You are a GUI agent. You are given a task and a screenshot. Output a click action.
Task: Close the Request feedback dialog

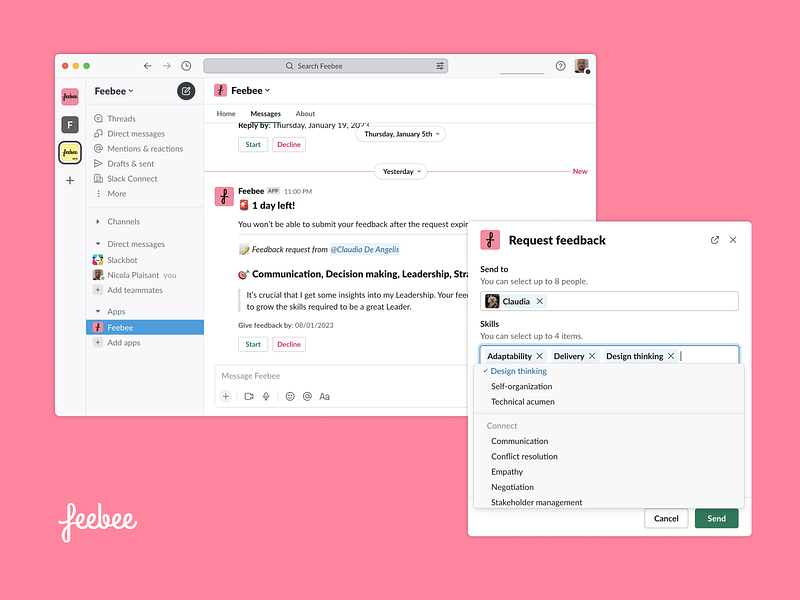pyautogui.click(x=733, y=240)
